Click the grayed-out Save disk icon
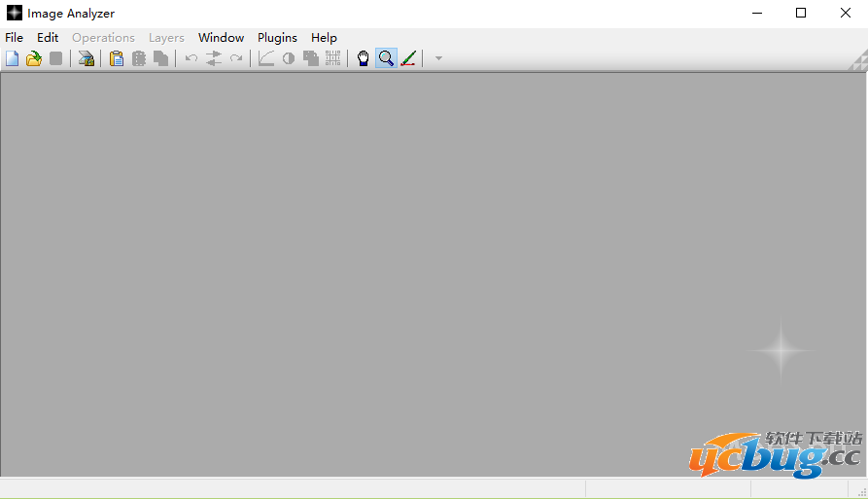This screenshot has height=499, width=868. pyautogui.click(x=56, y=58)
